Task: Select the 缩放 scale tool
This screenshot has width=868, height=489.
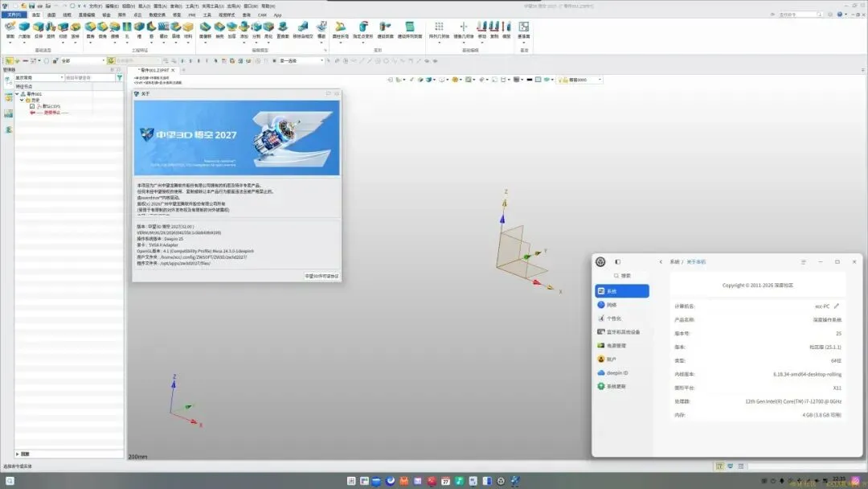Action: pyautogui.click(x=506, y=30)
